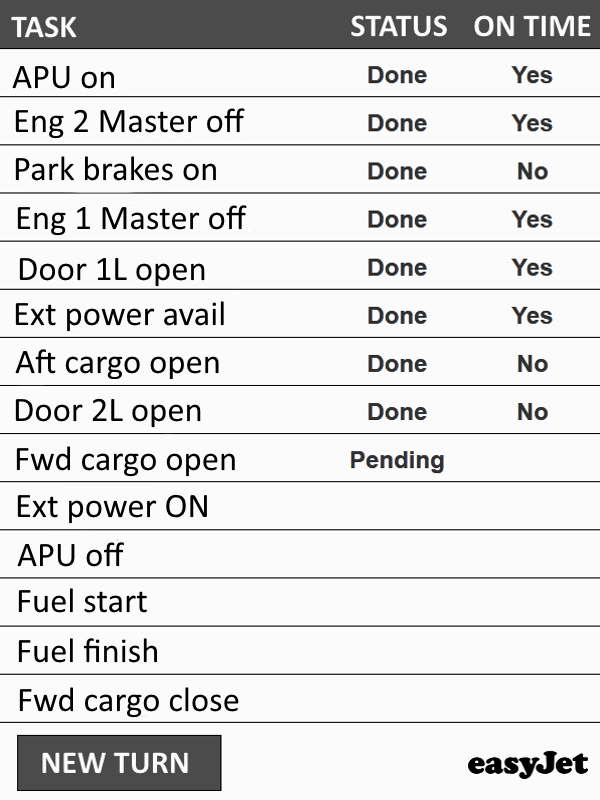This screenshot has height=800, width=600.
Task: Click the STATUS column header
Action: click(398, 26)
